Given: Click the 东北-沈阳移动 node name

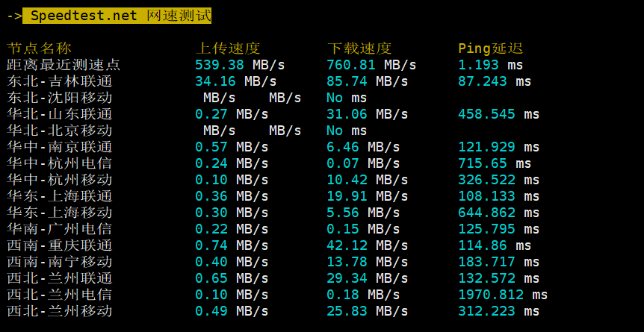Looking at the screenshot, I should tap(60, 98).
